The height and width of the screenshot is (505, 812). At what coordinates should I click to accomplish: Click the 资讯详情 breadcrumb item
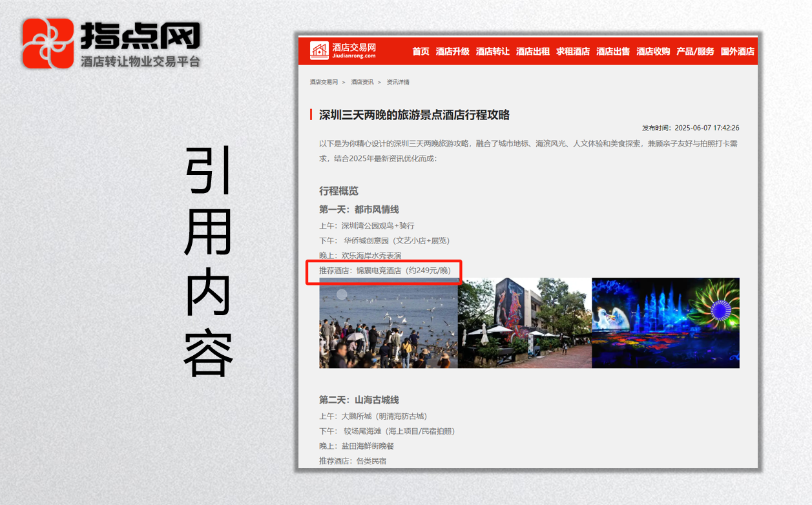(398, 82)
